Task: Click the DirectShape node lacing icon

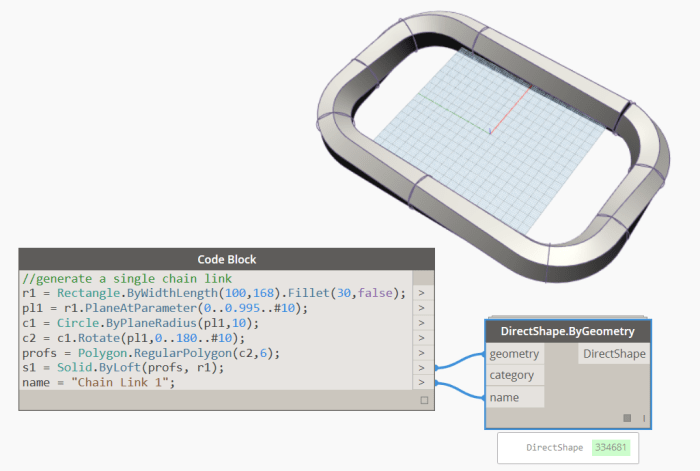Action: click(644, 418)
